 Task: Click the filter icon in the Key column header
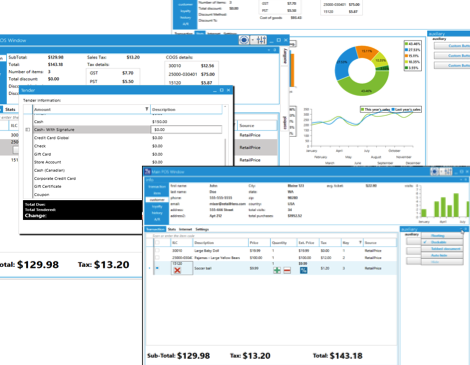(360, 242)
